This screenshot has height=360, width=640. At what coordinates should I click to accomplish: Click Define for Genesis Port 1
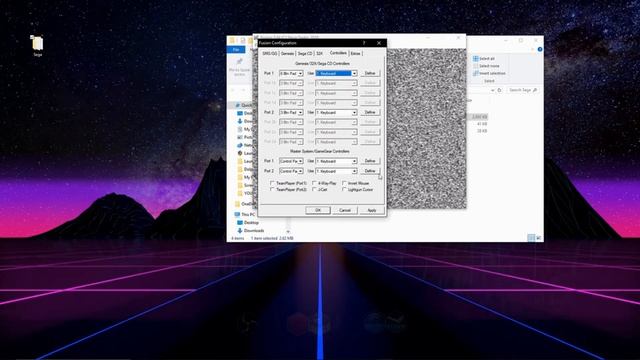coord(370,73)
